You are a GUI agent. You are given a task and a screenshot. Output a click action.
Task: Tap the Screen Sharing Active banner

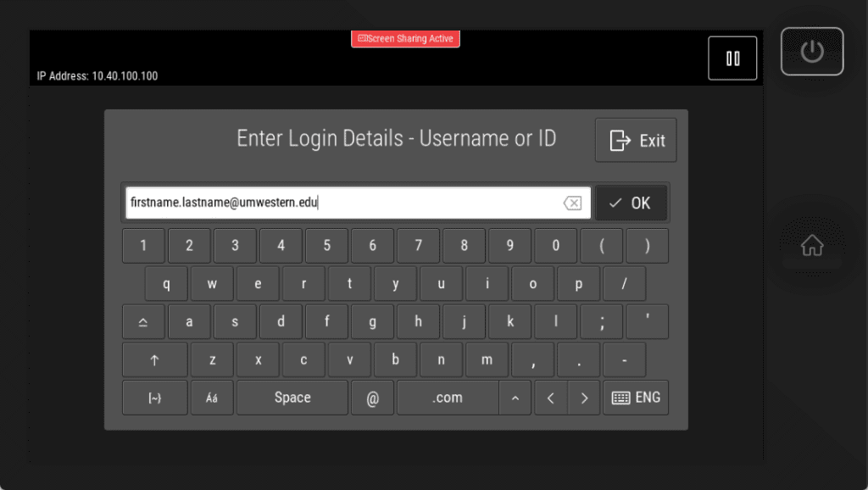pyautogui.click(x=405, y=39)
